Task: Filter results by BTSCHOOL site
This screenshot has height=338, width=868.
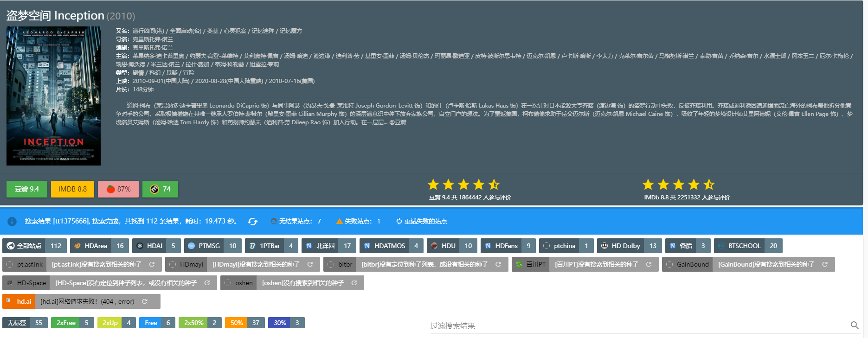Action: click(748, 246)
